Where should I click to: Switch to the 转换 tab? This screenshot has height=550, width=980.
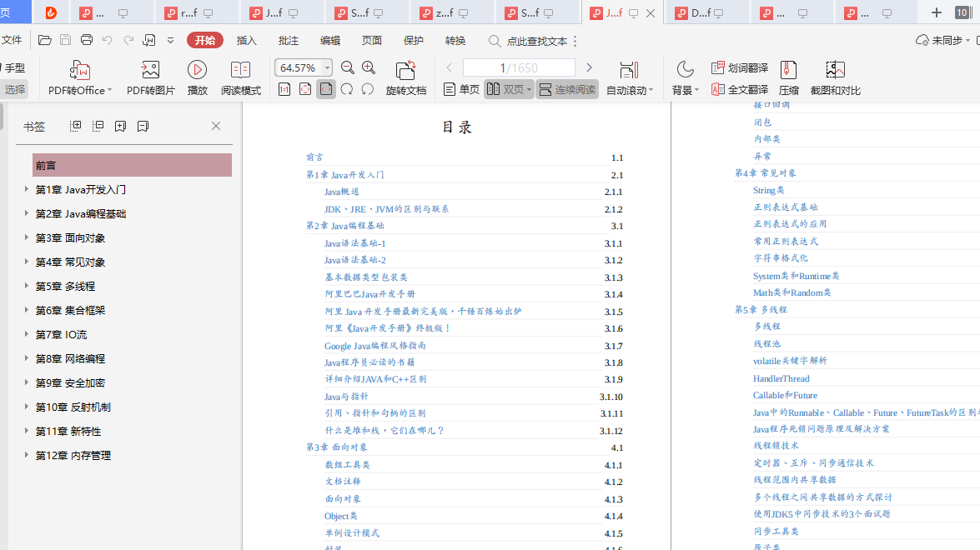point(455,41)
